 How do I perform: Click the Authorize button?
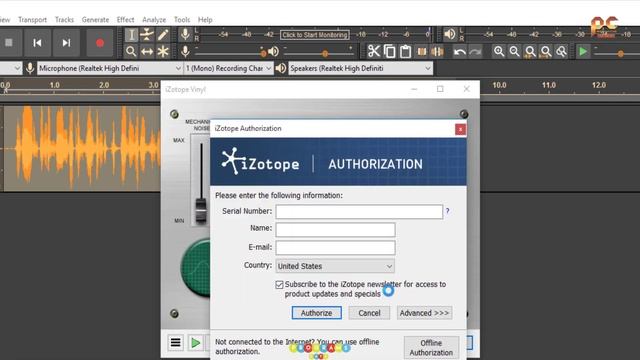click(316, 313)
